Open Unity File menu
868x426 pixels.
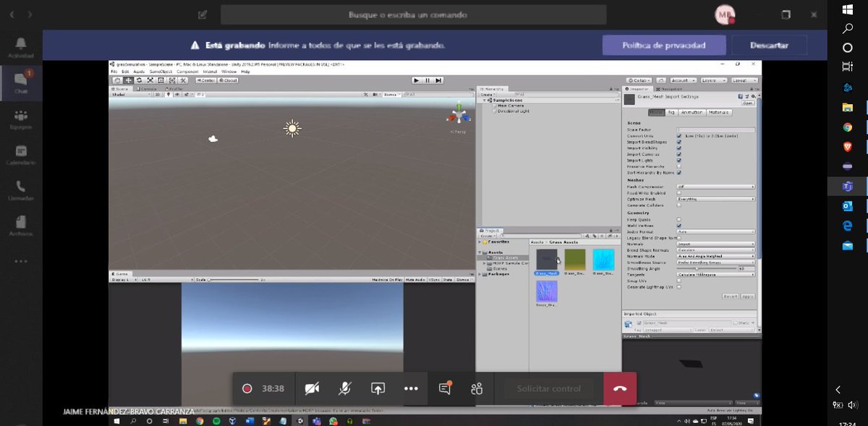pyautogui.click(x=114, y=72)
